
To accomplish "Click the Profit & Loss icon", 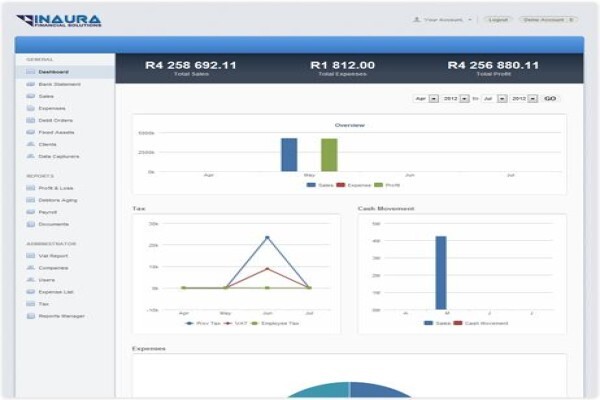I will 30,188.
